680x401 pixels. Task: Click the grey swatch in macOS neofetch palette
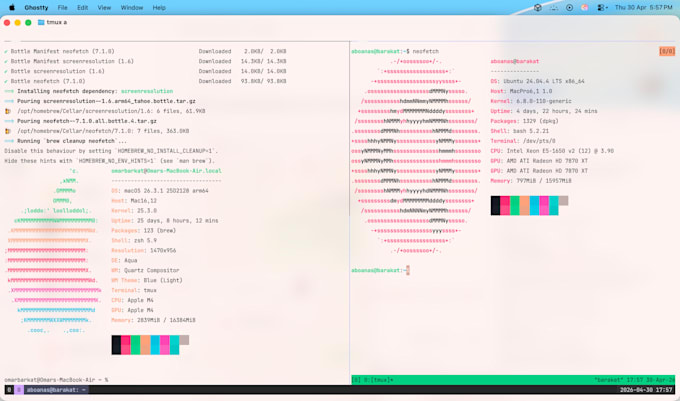(x=184, y=340)
